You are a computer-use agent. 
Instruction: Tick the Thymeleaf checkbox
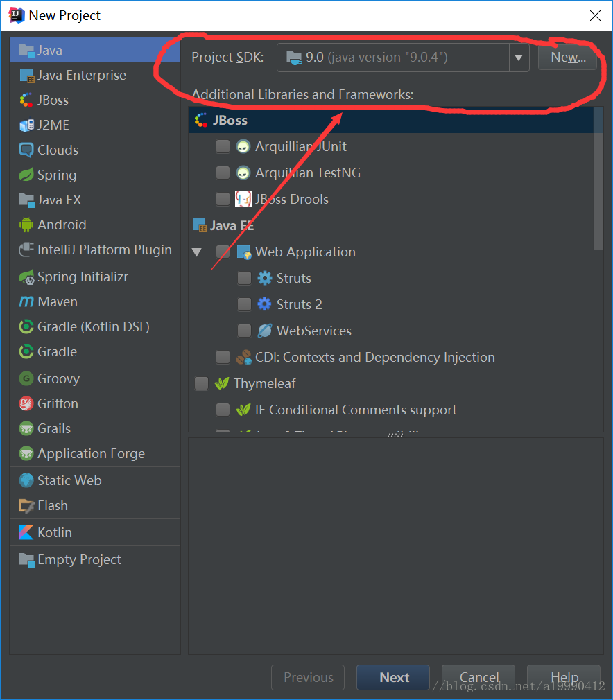(201, 383)
